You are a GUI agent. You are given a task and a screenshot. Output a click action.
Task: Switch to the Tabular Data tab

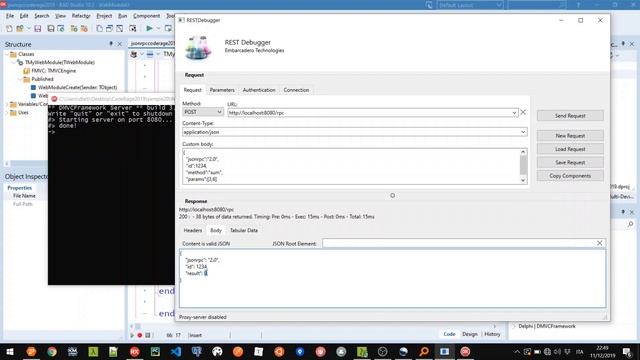click(x=244, y=230)
